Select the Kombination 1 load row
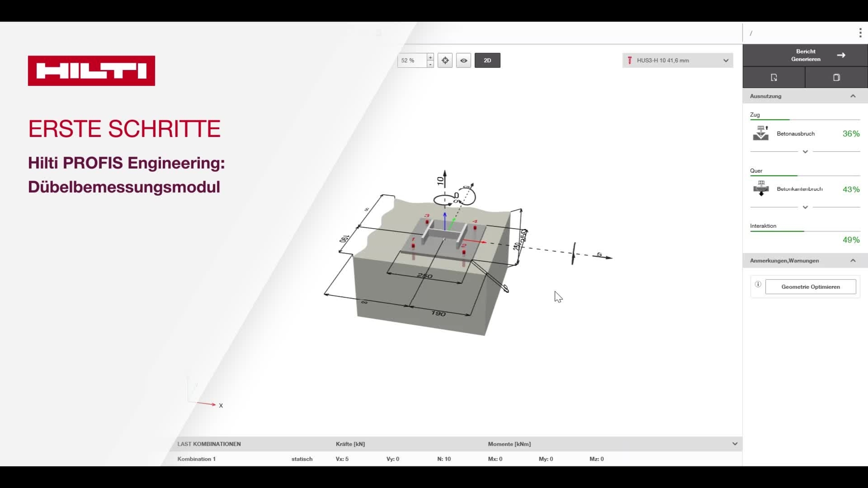The width and height of the screenshot is (868, 488). [197, 459]
